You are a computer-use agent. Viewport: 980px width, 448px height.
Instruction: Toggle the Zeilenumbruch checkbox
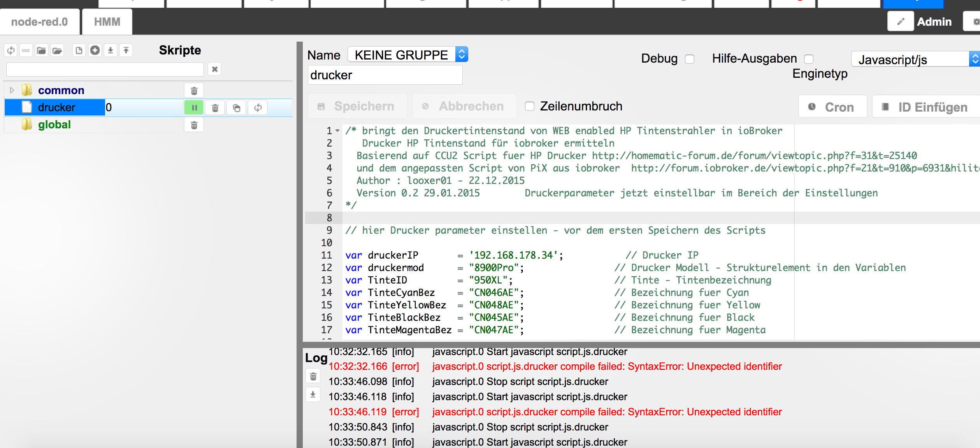click(x=530, y=106)
